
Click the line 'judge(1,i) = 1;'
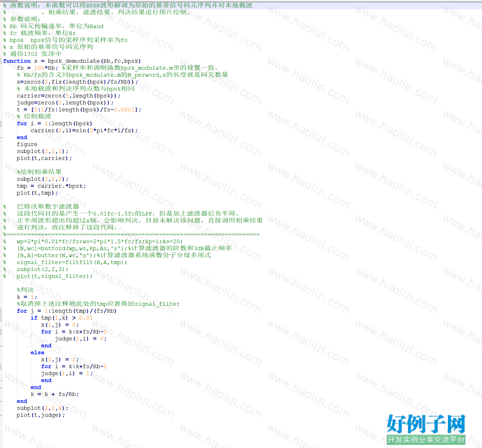pos(67,373)
